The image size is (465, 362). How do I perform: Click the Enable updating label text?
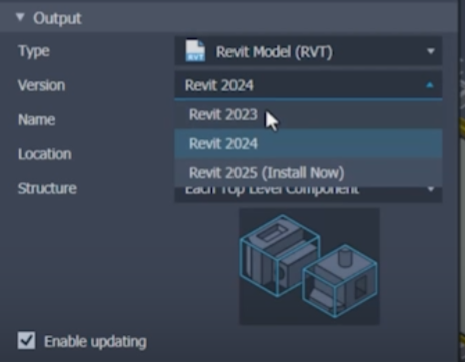pyautogui.click(x=95, y=342)
